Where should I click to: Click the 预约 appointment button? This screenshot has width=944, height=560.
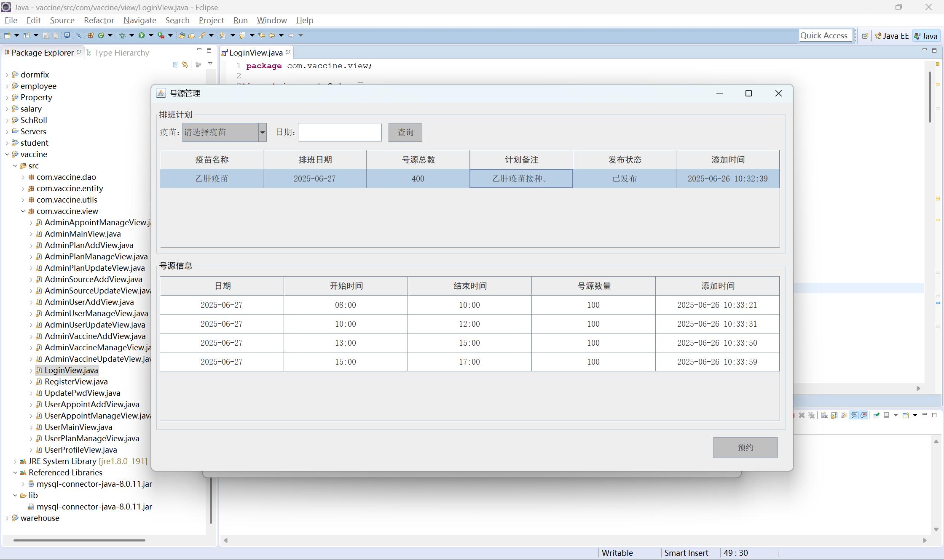click(x=745, y=447)
